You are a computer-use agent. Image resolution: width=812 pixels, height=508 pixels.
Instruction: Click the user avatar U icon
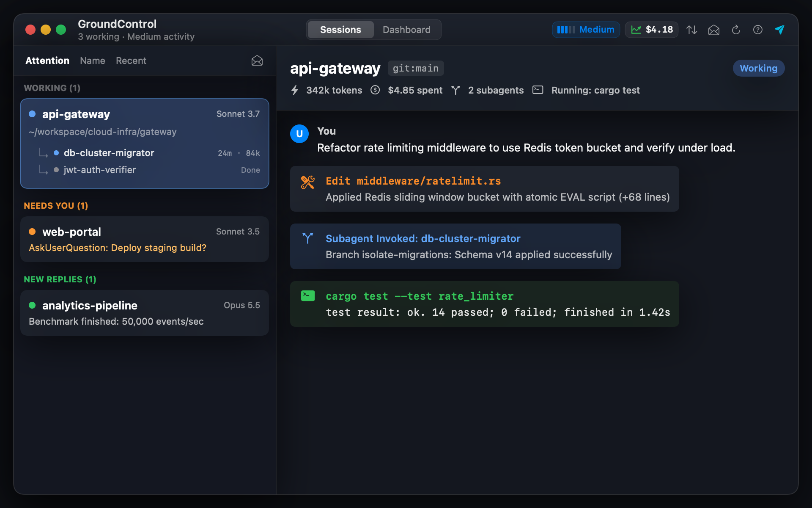299,134
